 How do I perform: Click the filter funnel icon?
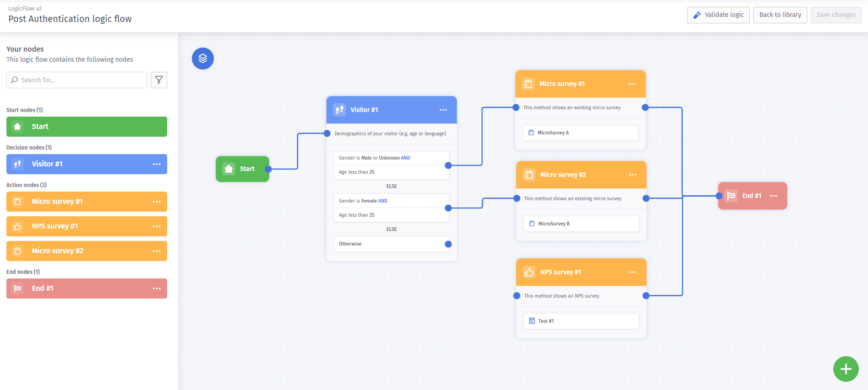click(159, 80)
